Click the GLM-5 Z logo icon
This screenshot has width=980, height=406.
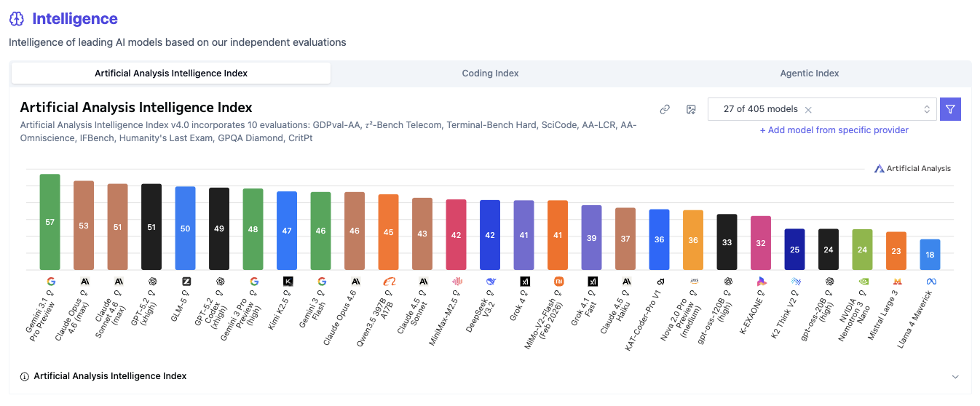(x=186, y=281)
